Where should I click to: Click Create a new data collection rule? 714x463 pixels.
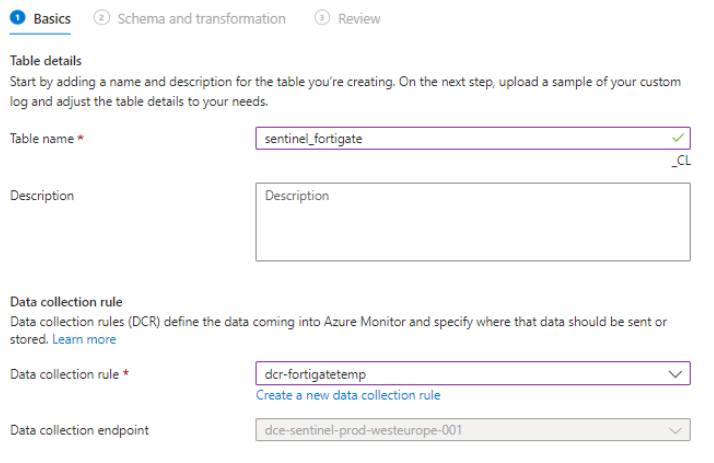pos(348,395)
